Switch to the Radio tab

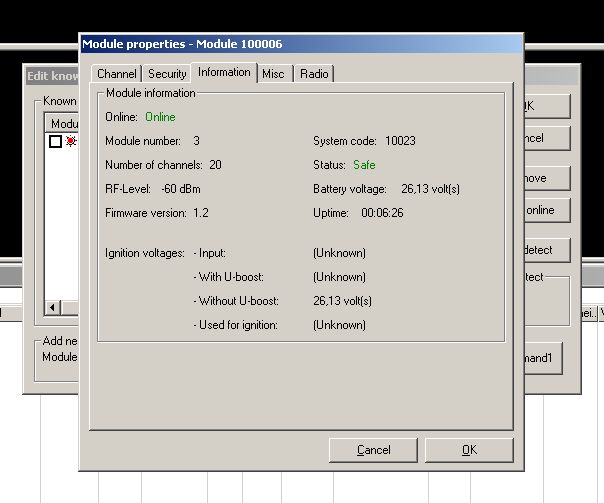click(314, 74)
